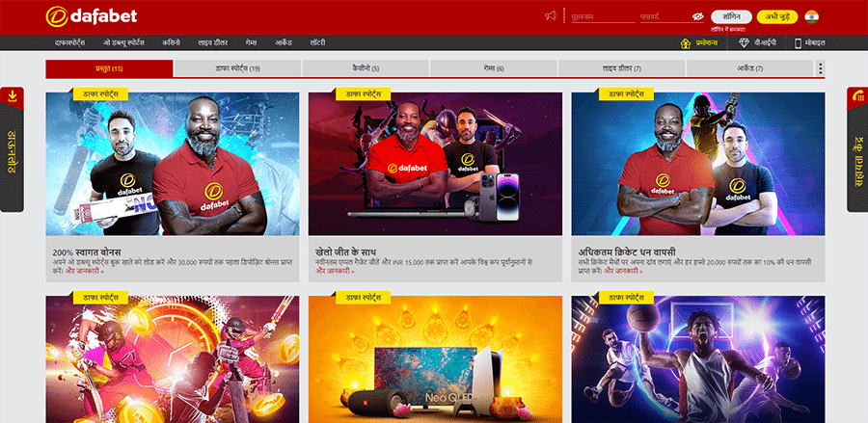Open the सहायता केंद्र side panel tab

857,150
